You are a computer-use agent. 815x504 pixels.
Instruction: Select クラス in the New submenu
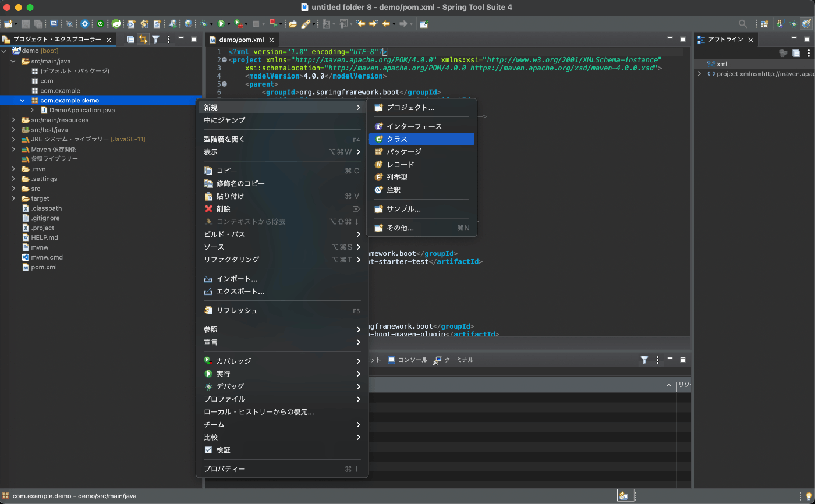[421, 139]
